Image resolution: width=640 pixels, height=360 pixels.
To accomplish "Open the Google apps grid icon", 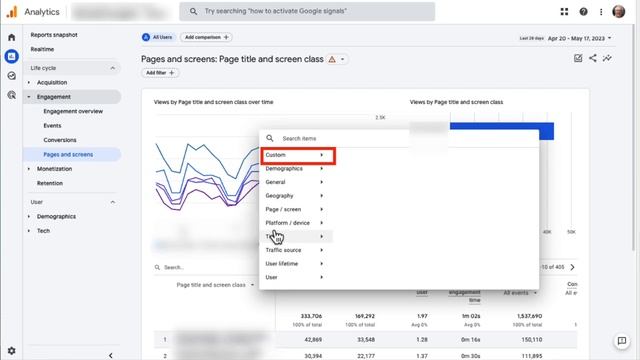I will 564,12.
